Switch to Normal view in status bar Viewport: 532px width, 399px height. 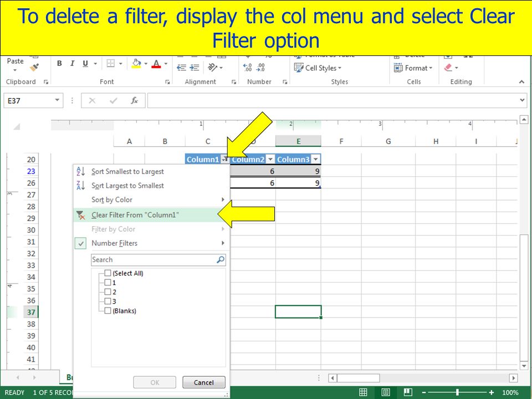pos(363,392)
